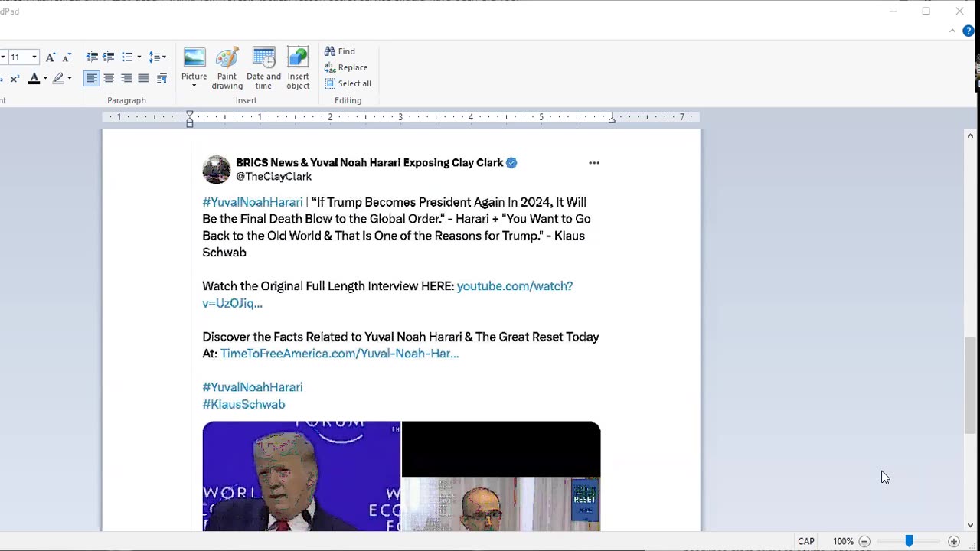
Task: Apply the text highlight color
Action: 58,78
